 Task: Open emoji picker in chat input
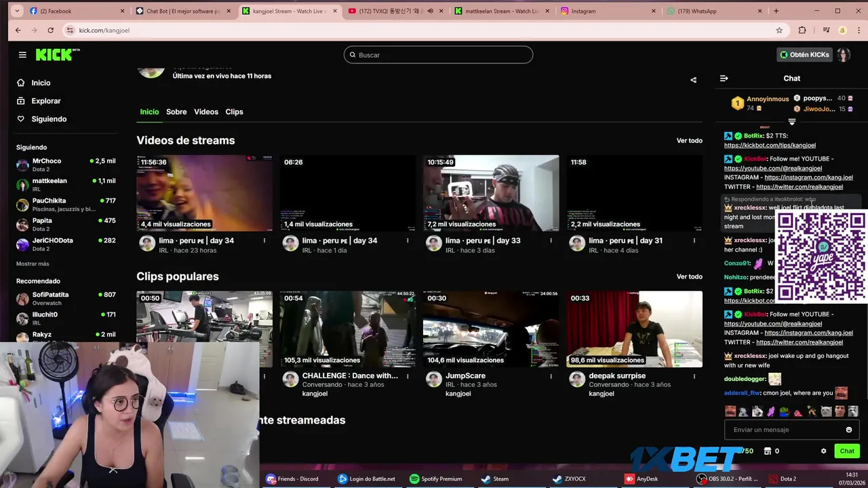[848, 430]
